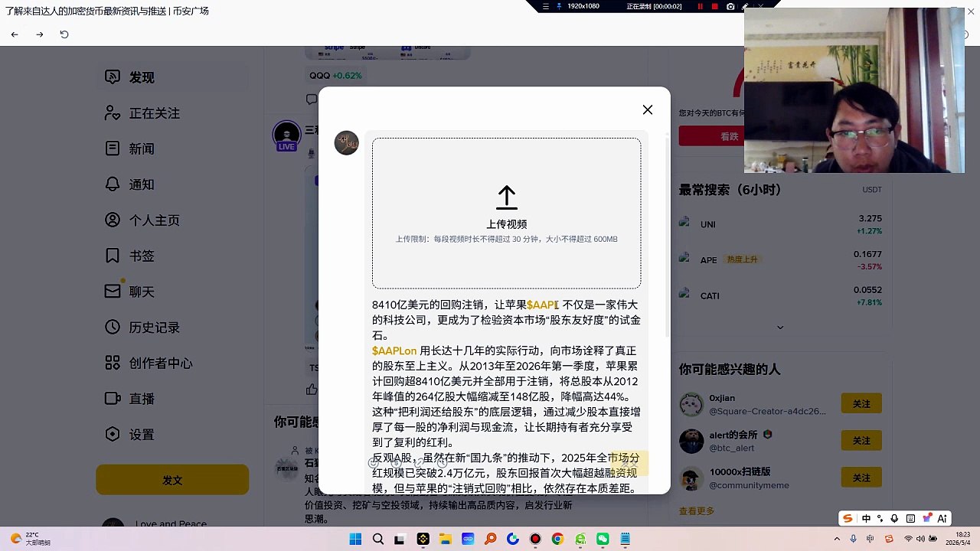This screenshot has width=980, height=551.
Task: Click the recorder pin icon
Action: pyautogui.click(x=559, y=6)
